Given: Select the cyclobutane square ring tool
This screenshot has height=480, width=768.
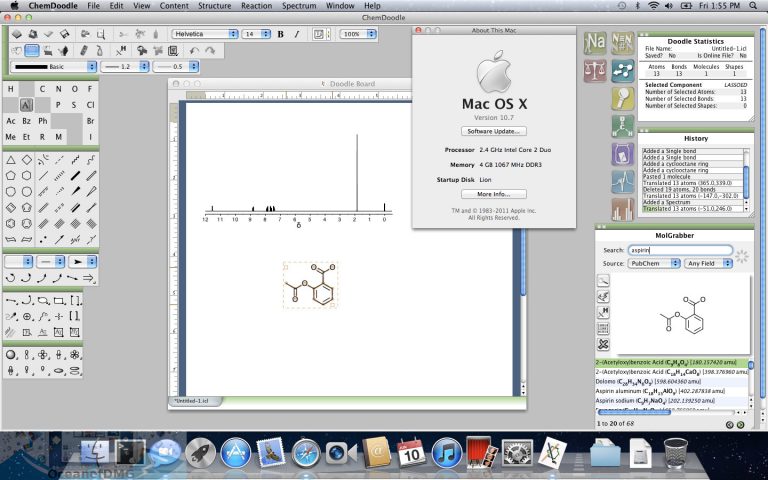Looking at the screenshot, I should point(27,160).
